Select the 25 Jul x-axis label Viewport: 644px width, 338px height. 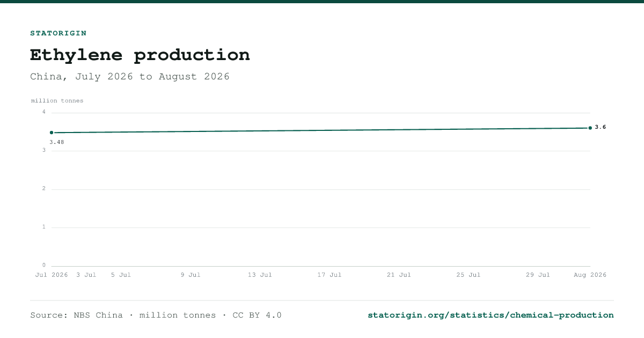tap(469, 275)
